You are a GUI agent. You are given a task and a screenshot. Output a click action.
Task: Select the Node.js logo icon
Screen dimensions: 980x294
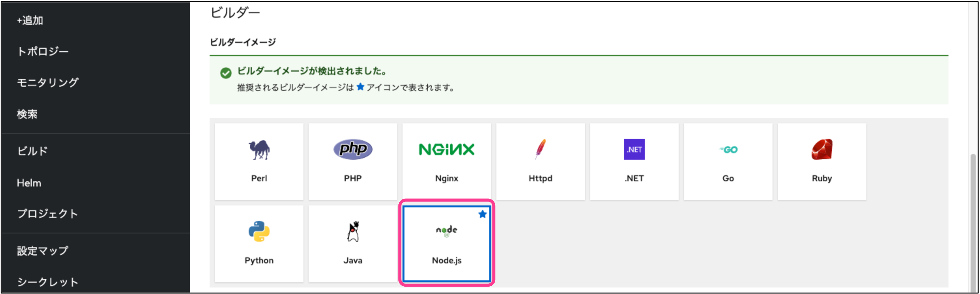pyautogui.click(x=447, y=231)
